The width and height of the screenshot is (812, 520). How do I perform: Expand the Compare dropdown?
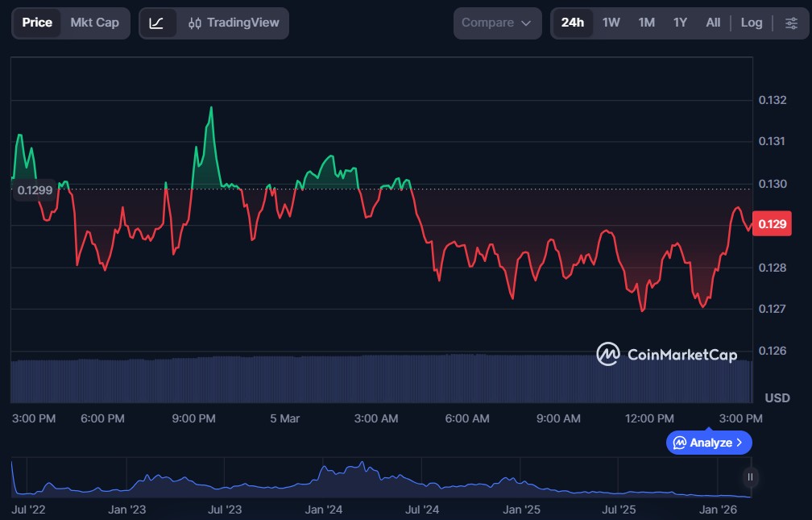(x=496, y=23)
